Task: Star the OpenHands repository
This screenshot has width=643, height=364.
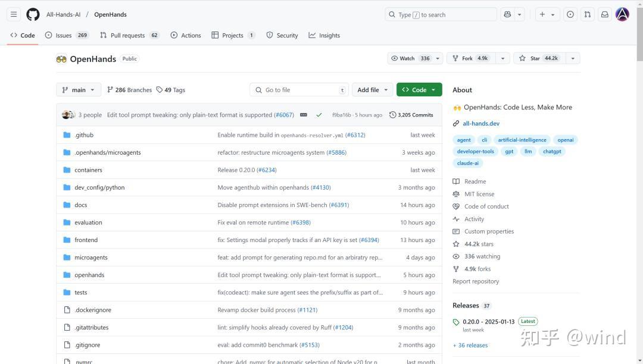Action: [539, 58]
